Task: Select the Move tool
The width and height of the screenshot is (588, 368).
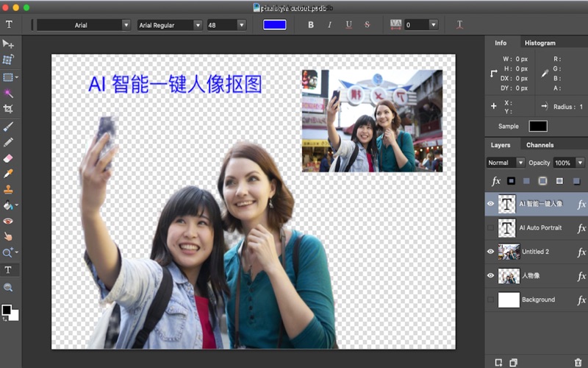Action: click(9, 44)
